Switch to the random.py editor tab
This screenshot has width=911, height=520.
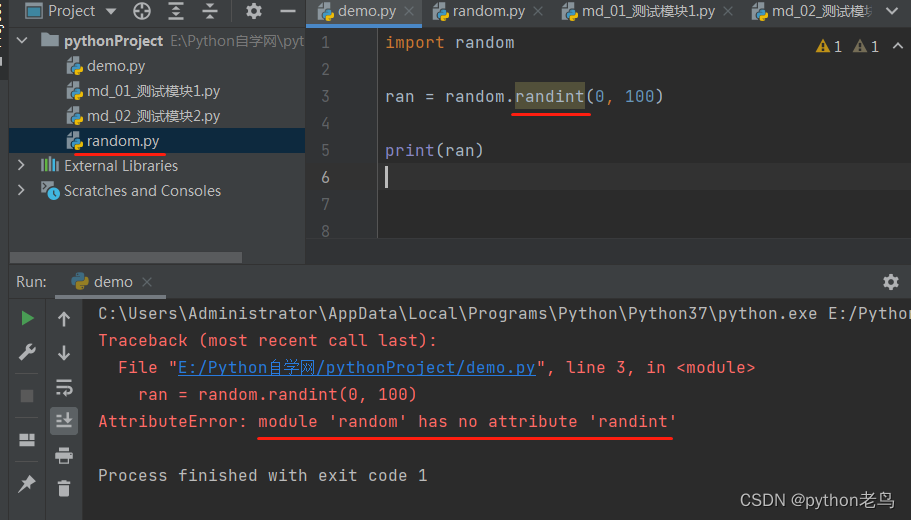pos(488,11)
